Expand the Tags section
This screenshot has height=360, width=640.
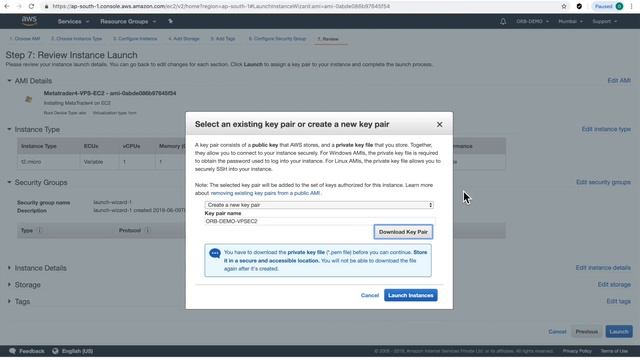pos(9,302)
